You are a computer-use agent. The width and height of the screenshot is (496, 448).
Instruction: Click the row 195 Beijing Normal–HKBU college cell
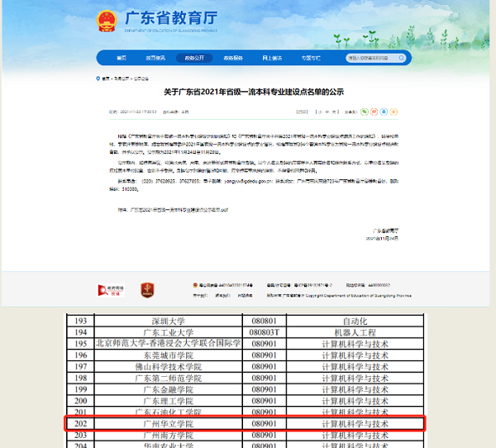pyautogui.click(x=169, y=344)
